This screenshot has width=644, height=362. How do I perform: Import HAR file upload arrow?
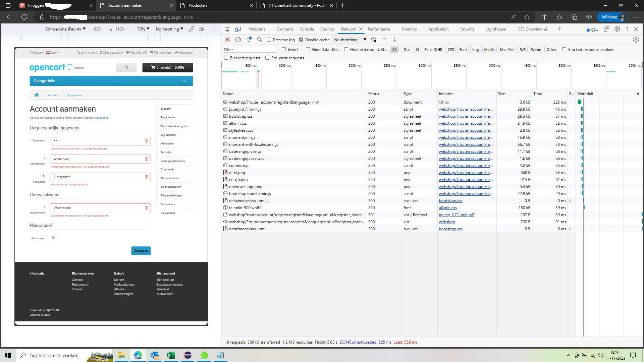pos(384,40)
